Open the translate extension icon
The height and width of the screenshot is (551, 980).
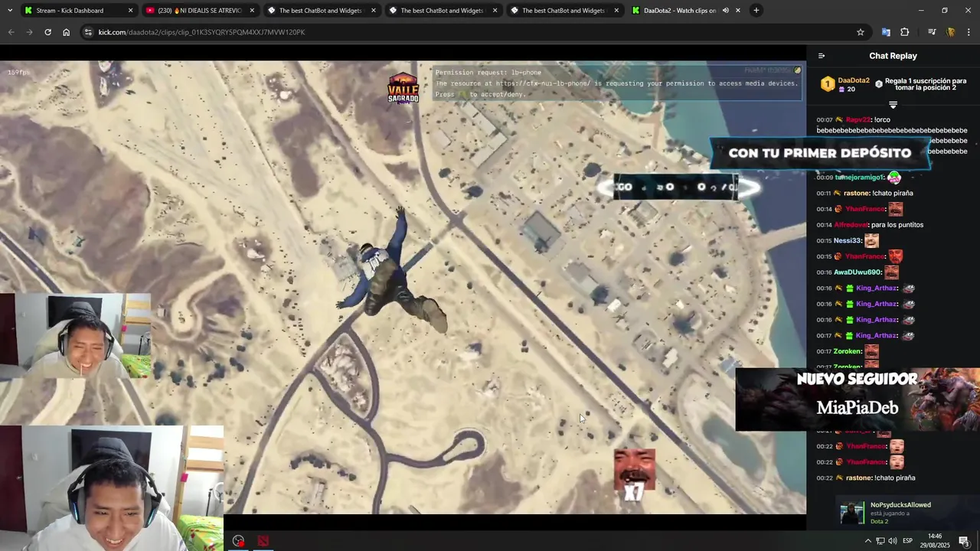pyautogui.click(x=886, y=32)
